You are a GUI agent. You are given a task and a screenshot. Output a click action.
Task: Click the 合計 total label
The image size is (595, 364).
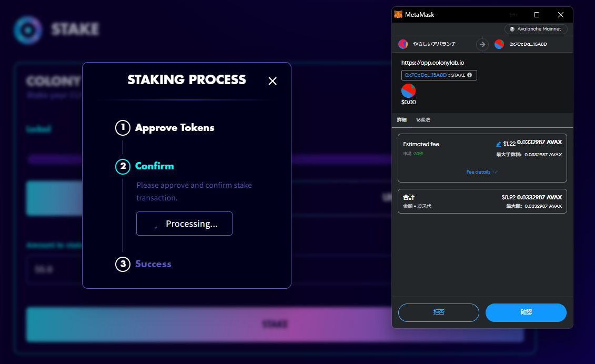(x=409, y=197)
